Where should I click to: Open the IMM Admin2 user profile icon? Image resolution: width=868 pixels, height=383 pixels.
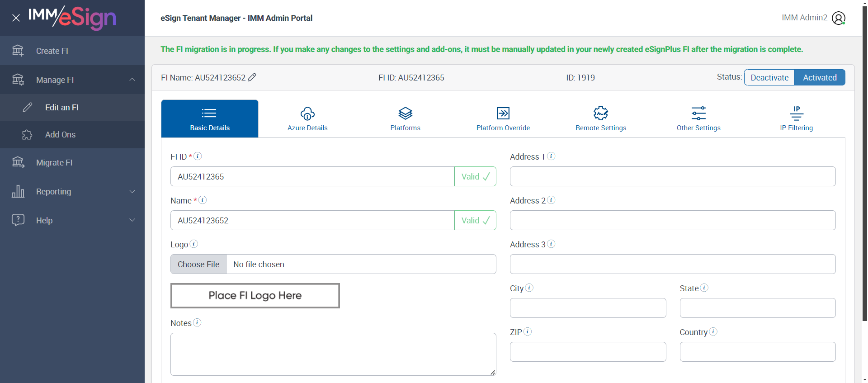[838, 18]
